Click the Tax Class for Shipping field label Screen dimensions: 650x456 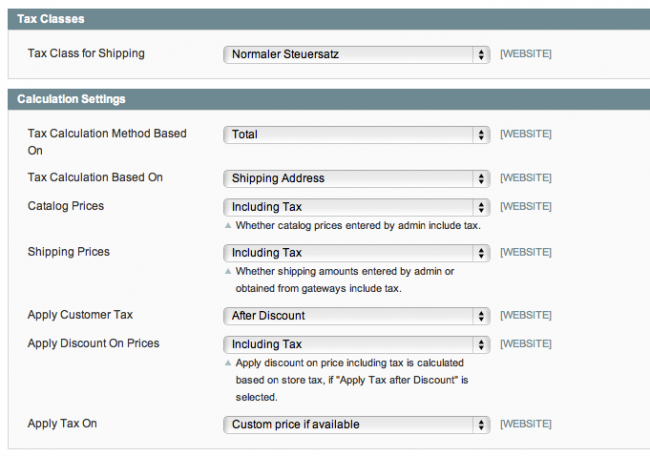click(86, 54)
